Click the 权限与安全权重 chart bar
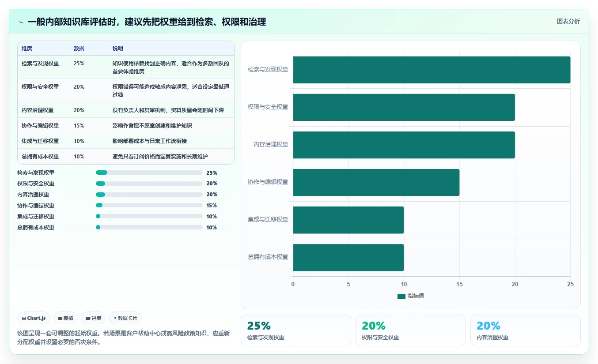The height and width of the screenshot is (364, 598). click(x=404, y=107)
